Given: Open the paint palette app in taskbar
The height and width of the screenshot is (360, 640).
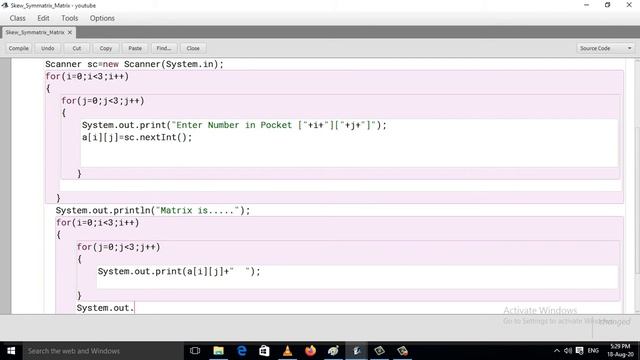Looking at the screenshot, I should coord(333,351).
